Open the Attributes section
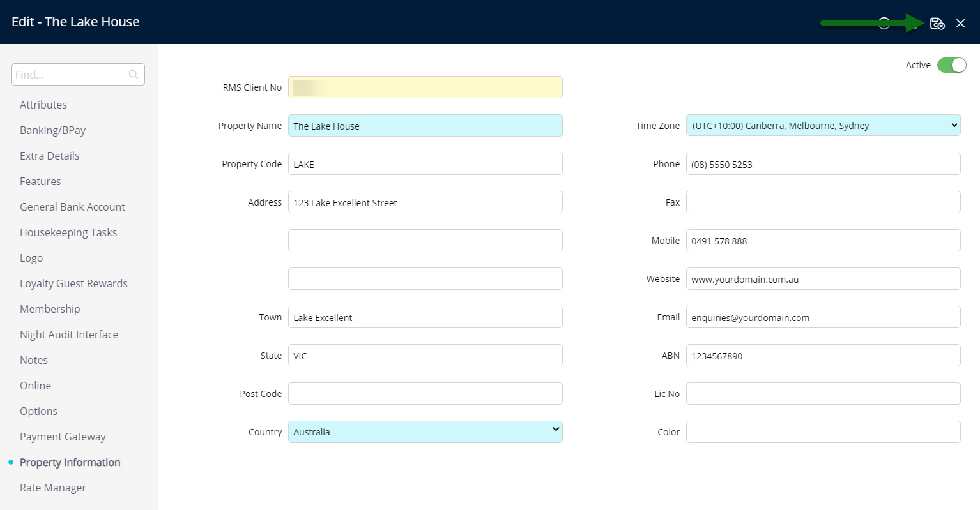 (x=43, y=105)
